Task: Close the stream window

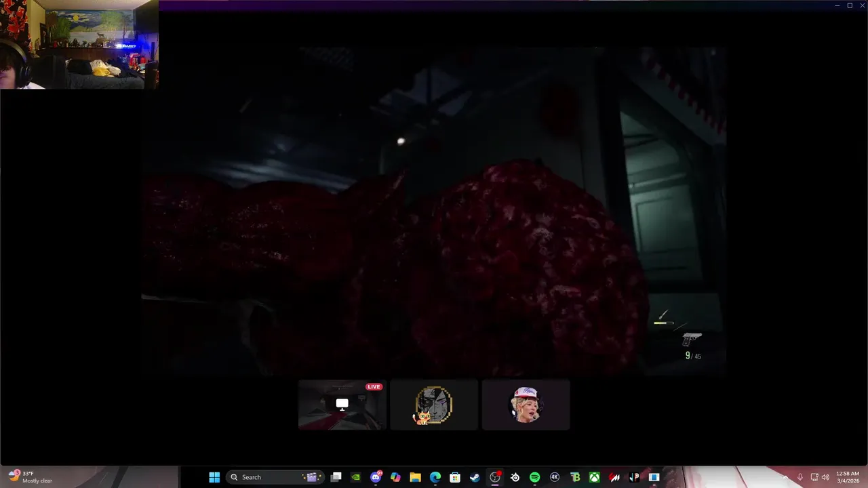Action: (x=861, y=5)
